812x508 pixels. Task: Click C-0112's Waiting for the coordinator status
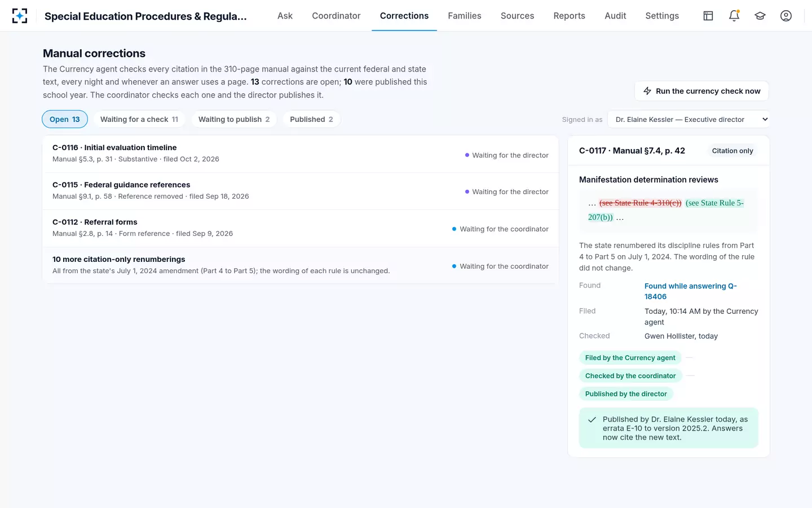500,229
